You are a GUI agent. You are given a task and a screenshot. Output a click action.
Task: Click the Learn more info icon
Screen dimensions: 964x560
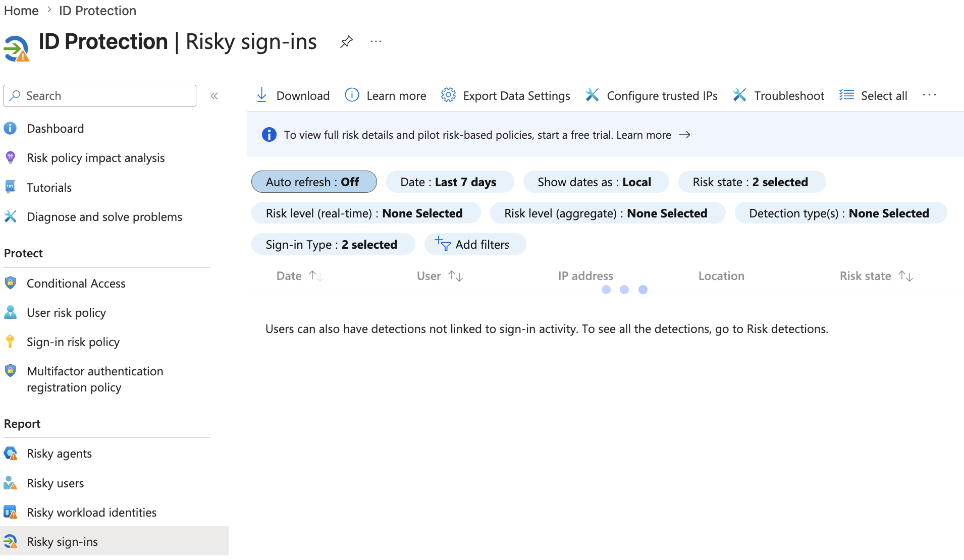[x=352, y=95]
